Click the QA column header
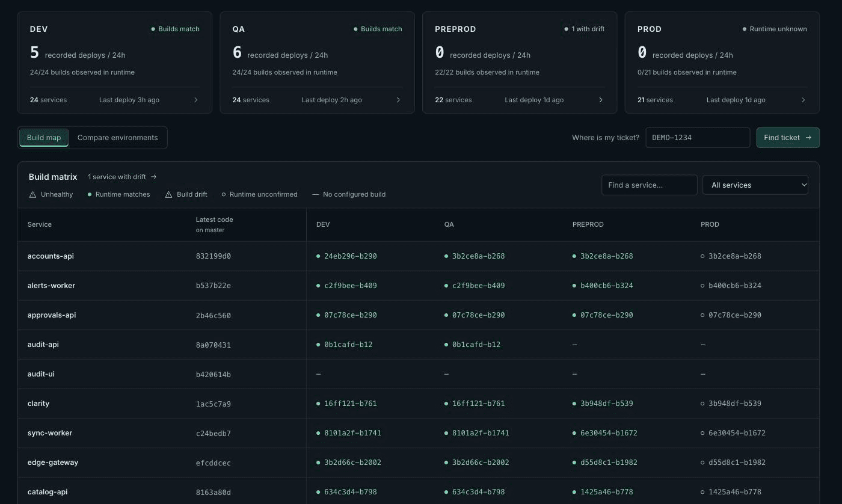The width and height of the screenshot is (842, 504). pos(449,224)
